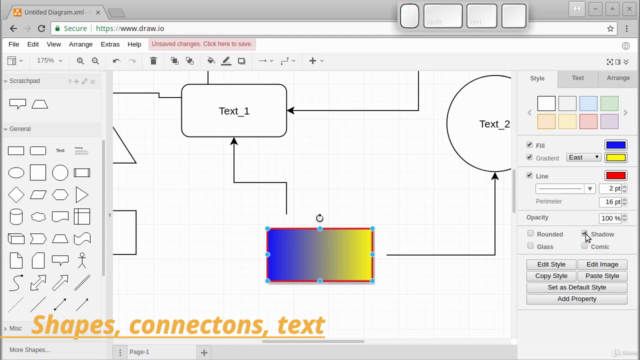This screenshot has width=640, height=360.
Task: Select the ellipse shape in General
Action: point(16,173)
